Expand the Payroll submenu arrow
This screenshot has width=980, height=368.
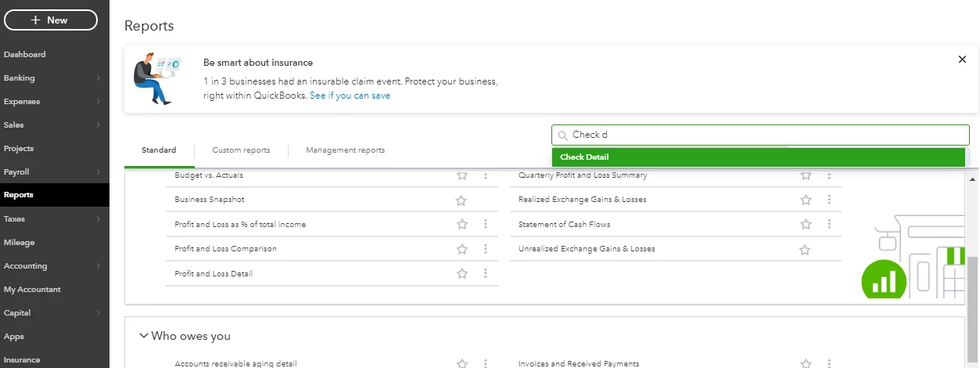[99, 172]
